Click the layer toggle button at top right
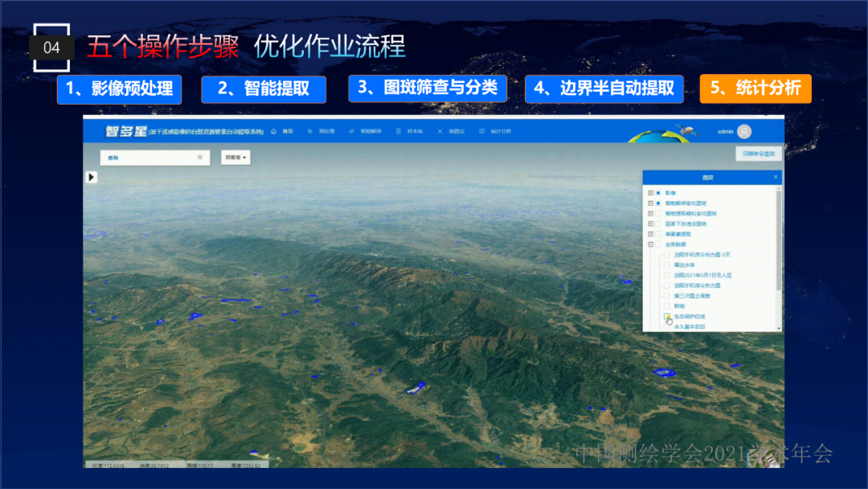 [758, 154]
